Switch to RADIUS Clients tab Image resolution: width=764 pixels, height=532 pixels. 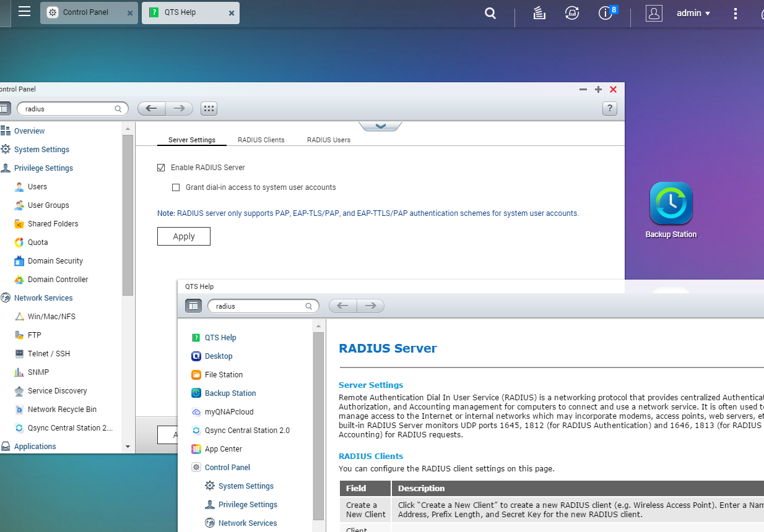tap(261, 140)
